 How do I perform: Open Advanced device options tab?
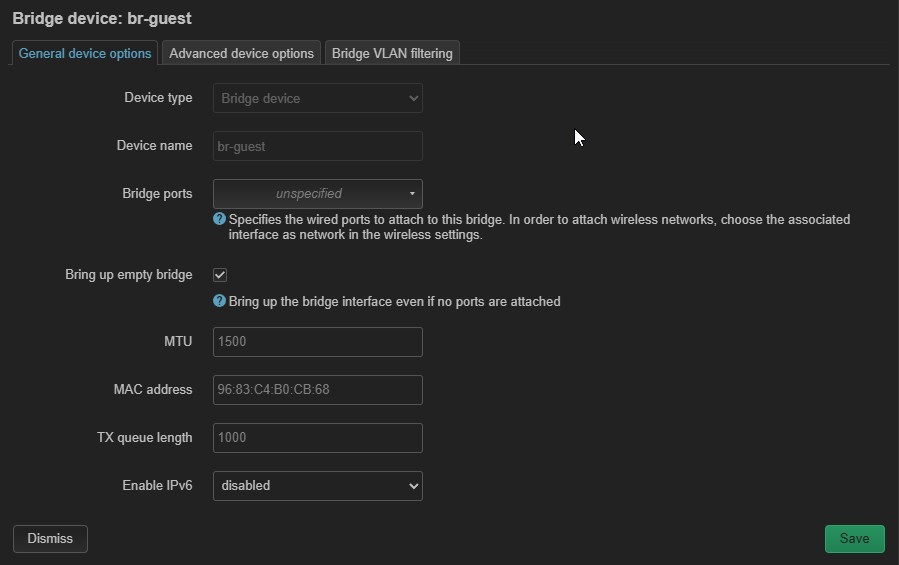click(x=241, y=53)
